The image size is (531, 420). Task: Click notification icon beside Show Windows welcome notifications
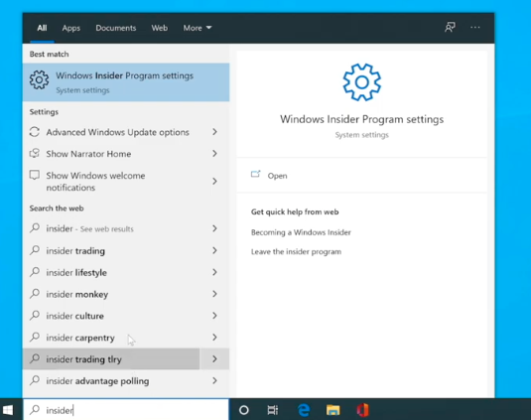coord(35,175)
